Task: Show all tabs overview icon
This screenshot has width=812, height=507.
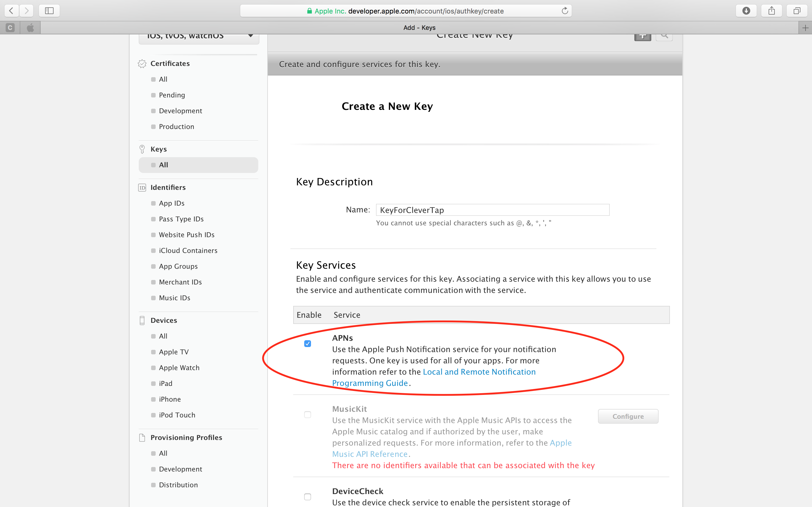Action: (x=797, y=11)
